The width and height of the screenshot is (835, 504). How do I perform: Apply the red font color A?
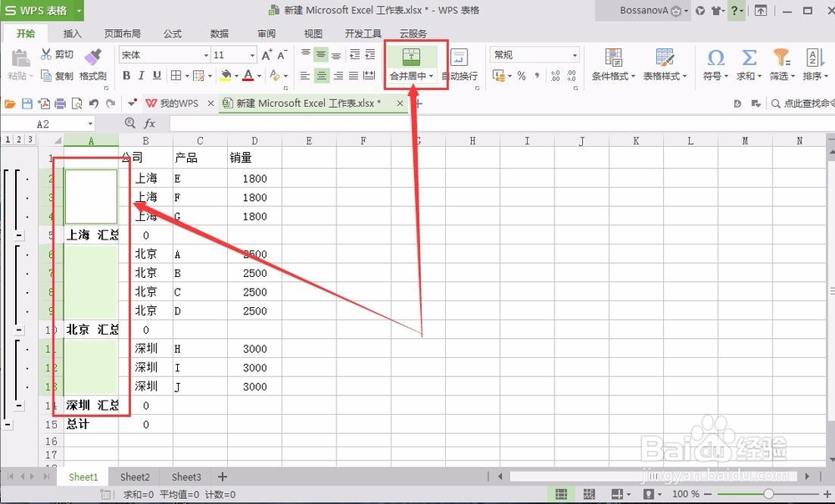tap(248, 76)
